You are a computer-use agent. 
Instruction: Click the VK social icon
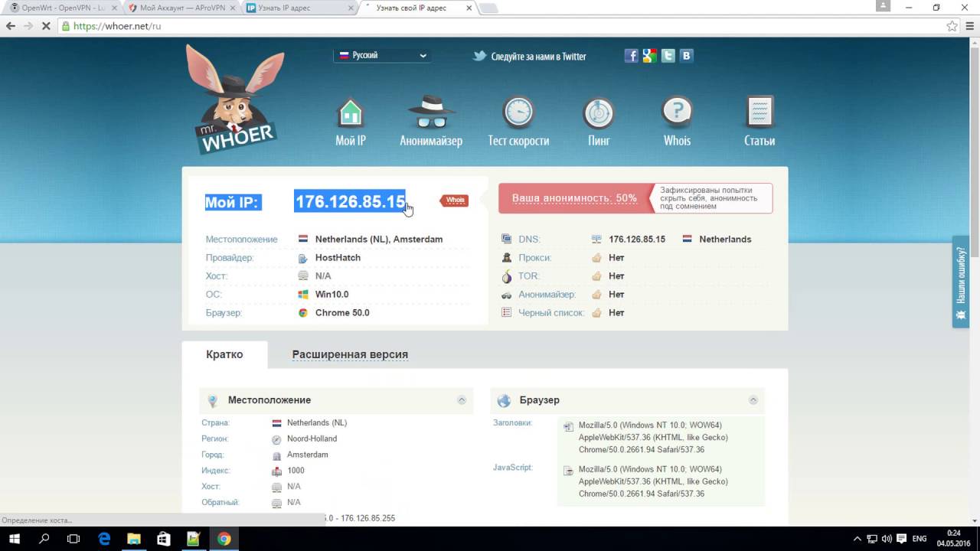(x=687, y=56)
